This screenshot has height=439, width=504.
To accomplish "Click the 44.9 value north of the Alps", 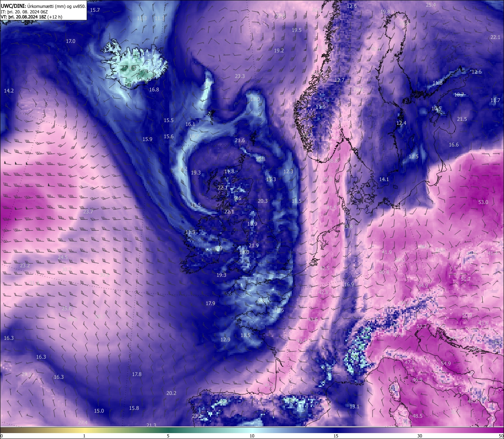I will coord(423,286).
